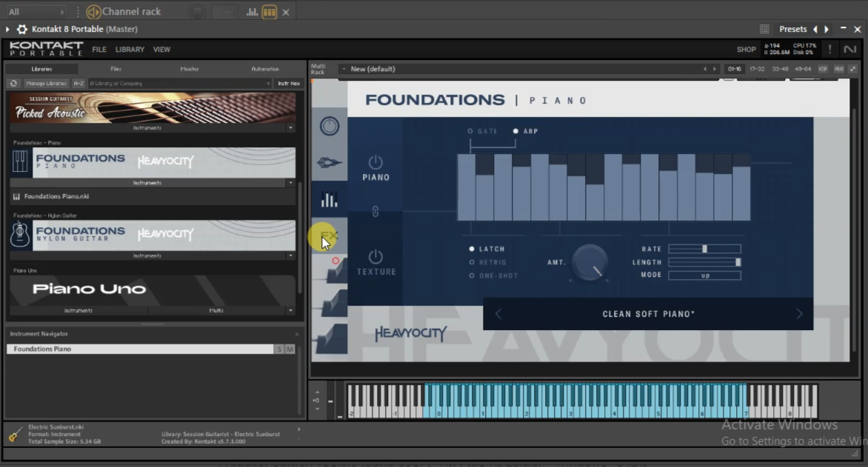
Task: Go to previous snapshot left of Clean Soft Piano
Action: [498, 315]
